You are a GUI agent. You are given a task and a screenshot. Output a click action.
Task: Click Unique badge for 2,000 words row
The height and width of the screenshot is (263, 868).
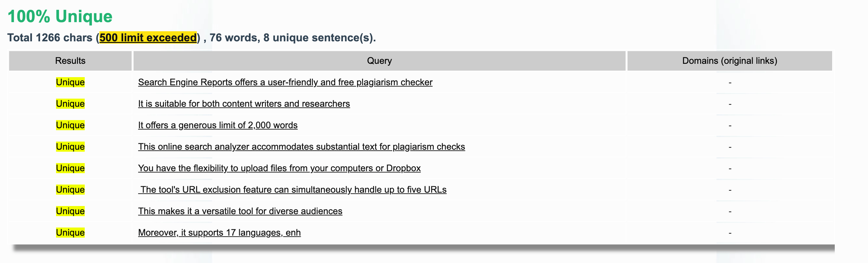[70, 125]
